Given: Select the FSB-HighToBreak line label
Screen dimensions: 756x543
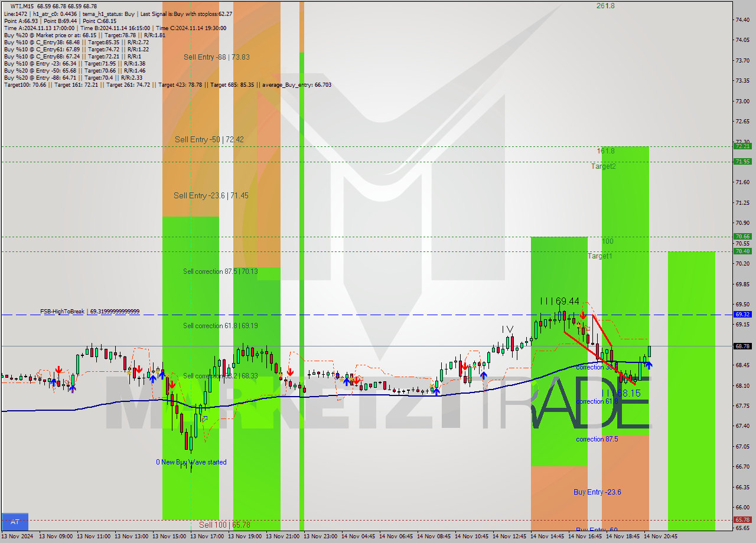Looking at the screenshot, I should pyautogui.click(x=90, y=311).
